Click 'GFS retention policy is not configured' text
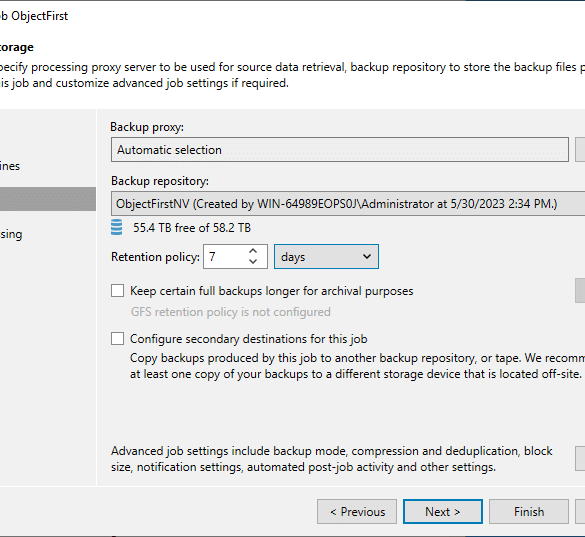Screen dimensions: 585x537 click(231, 312)
